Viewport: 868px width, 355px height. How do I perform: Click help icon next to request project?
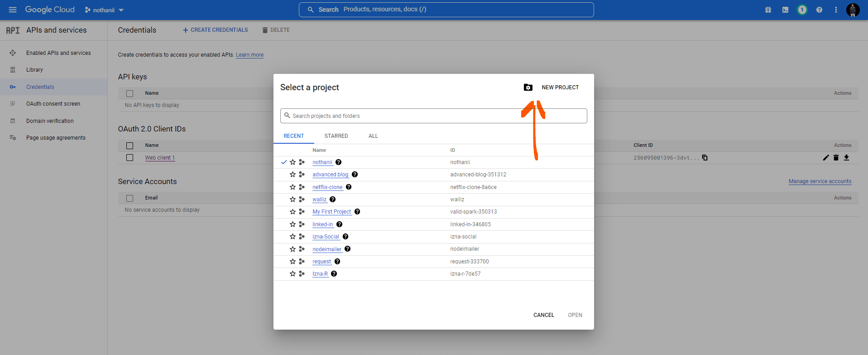pyautogui.click(x=337, y=261)
